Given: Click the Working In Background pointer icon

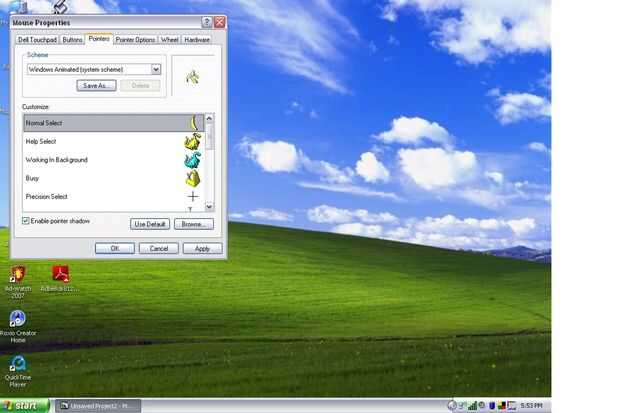Looking at the screenshot, I should [x=193, y=159].
